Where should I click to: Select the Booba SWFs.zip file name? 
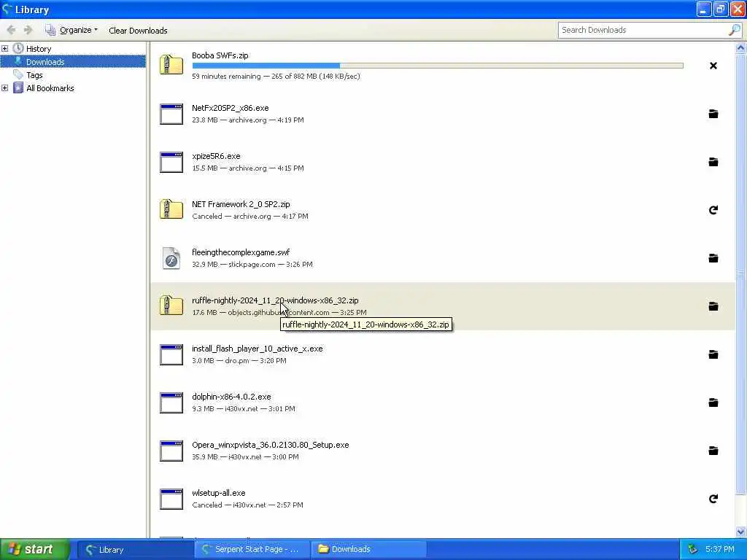click(x=220, y=55)
